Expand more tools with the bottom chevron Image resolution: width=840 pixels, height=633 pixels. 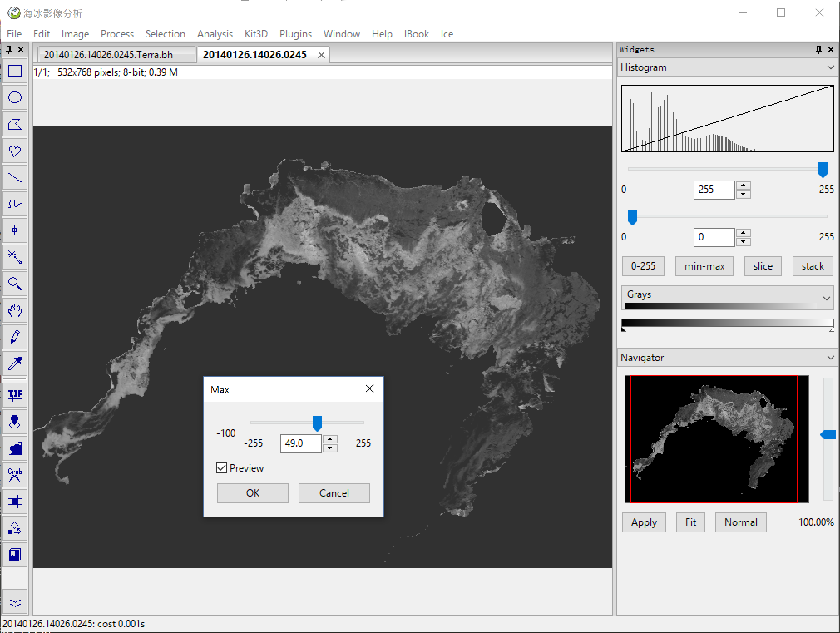15,603
